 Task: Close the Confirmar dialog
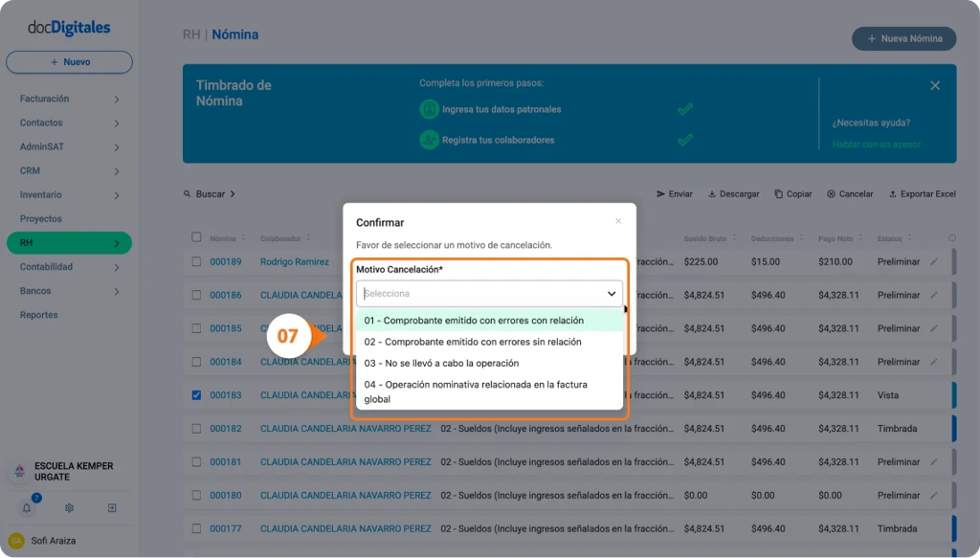tap(618, 221)
